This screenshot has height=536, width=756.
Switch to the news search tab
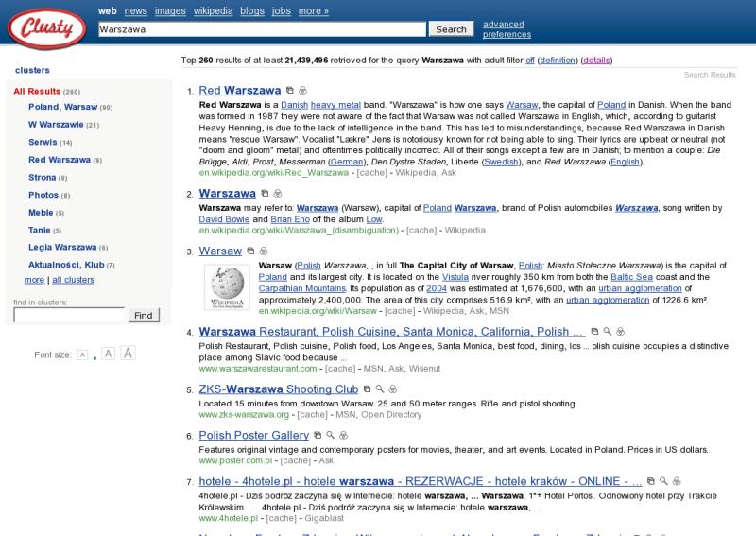tap(135, 11)
